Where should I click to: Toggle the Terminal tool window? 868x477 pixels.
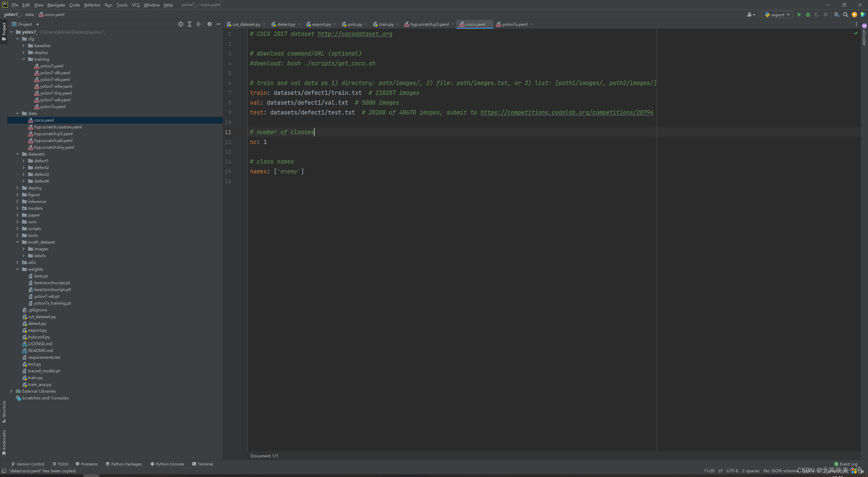point(202,464)
